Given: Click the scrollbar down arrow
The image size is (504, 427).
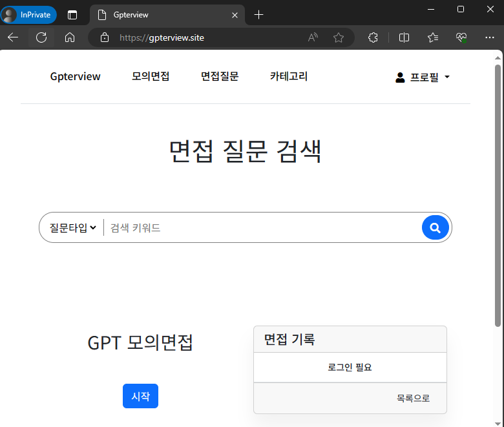Looking at the screenshot, I should point(498,424).
